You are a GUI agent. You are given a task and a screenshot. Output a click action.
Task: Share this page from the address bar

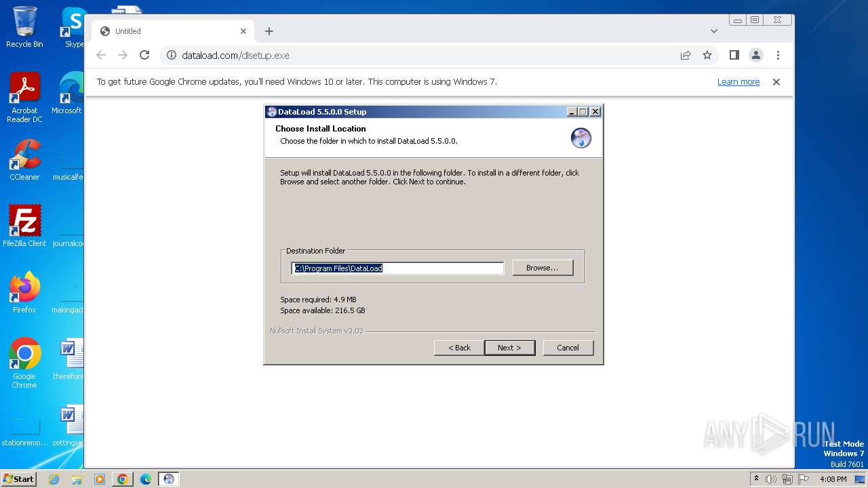click(686, 55)
